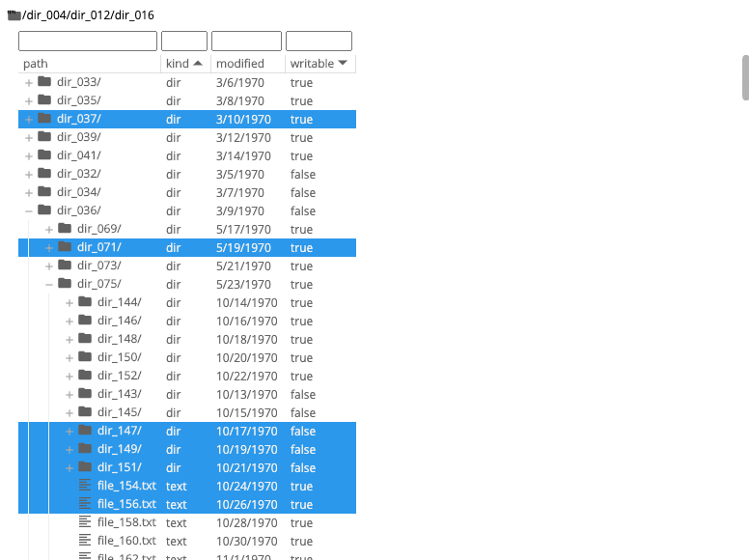The height and width of the screenshot is (560, 749).
Task: Click the folder icon of dir_034/
Action: click(x=44, y=191)
